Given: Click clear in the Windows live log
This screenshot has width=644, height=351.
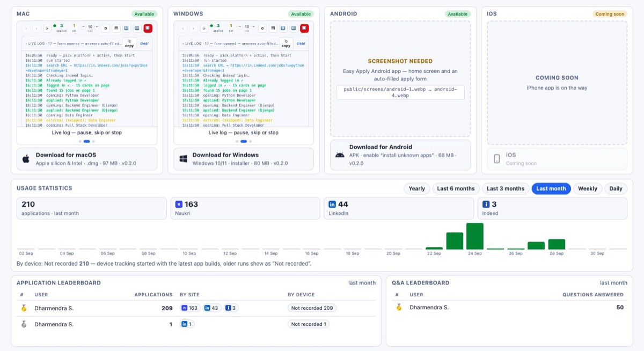Looking at the screenshot, I should (301, 43).
